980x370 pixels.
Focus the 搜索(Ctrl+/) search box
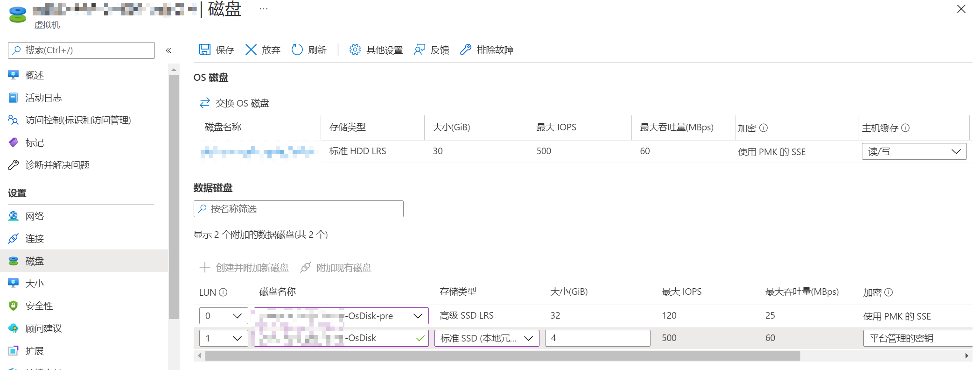coord(81,50)
